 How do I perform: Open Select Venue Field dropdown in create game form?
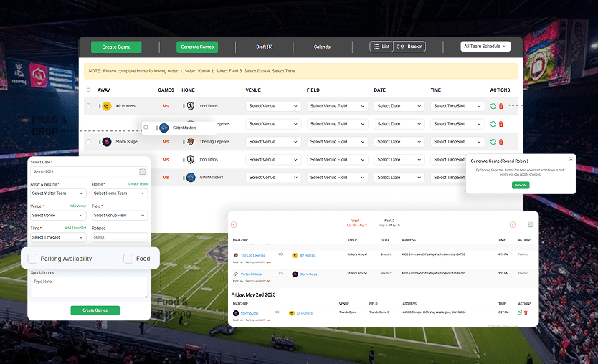[120, 216]
